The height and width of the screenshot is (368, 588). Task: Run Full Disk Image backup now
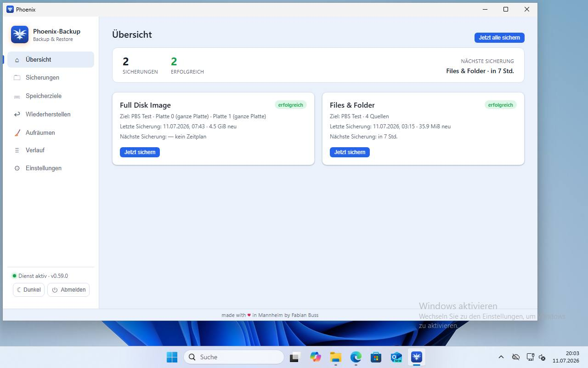coord(140,152)
